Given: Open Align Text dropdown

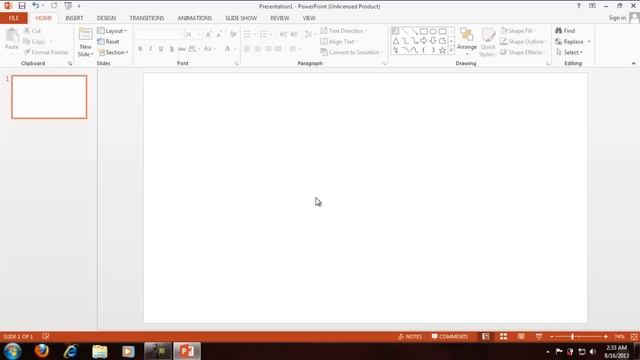Looking at the screenshot, I should pos(339,42).
